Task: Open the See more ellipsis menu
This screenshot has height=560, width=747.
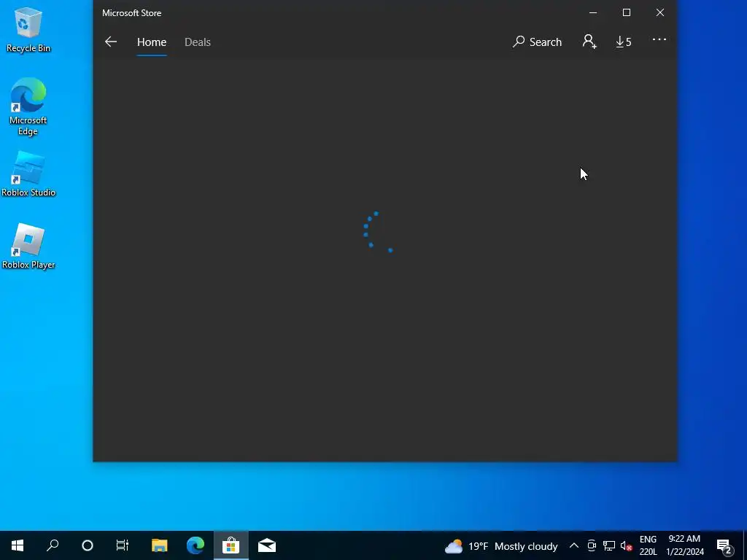Action: click(659, 40)
